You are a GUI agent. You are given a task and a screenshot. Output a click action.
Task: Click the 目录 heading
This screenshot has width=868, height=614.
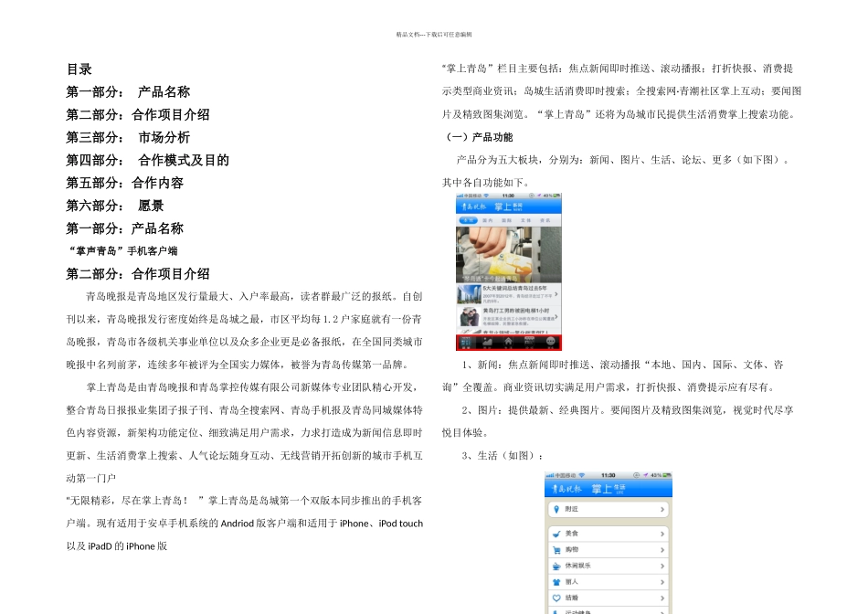pyautogui.click(x=79, y=69)
